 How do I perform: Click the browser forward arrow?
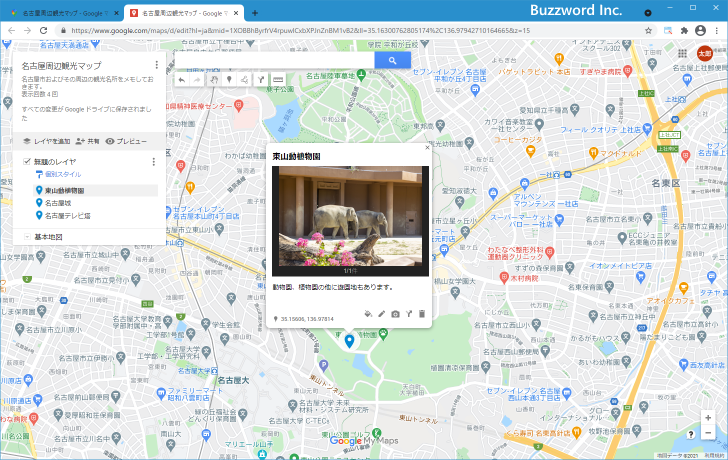point(27,31)
